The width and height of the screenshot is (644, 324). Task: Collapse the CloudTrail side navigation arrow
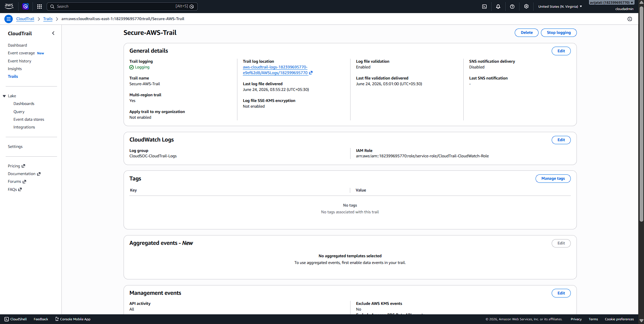pyautogui.click(x=53, y=33)
